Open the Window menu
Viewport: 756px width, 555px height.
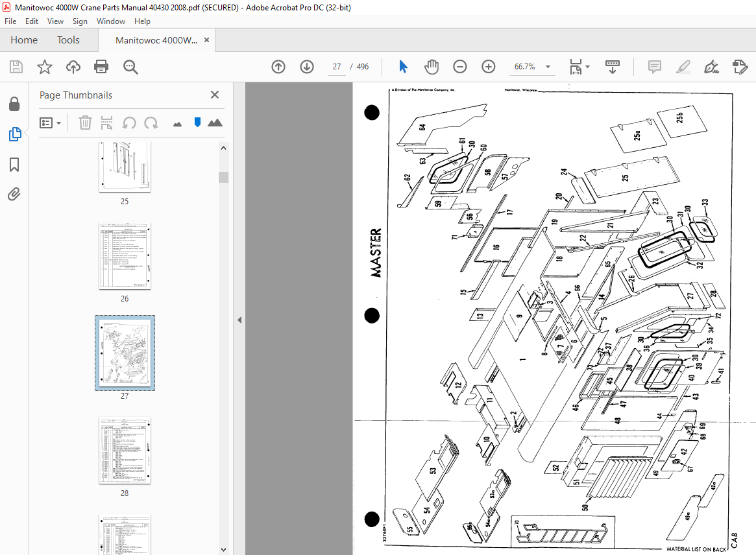click(110, 21)
